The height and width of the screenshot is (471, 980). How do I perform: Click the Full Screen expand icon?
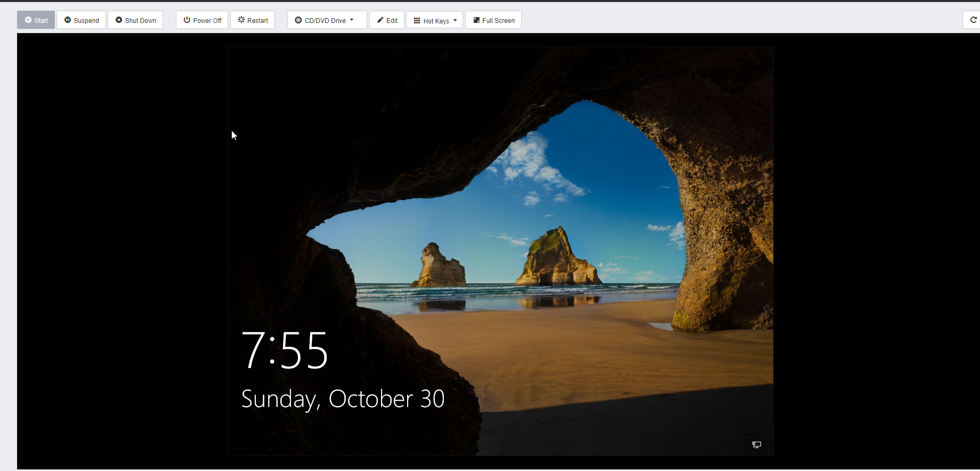(x=476, y=20)
